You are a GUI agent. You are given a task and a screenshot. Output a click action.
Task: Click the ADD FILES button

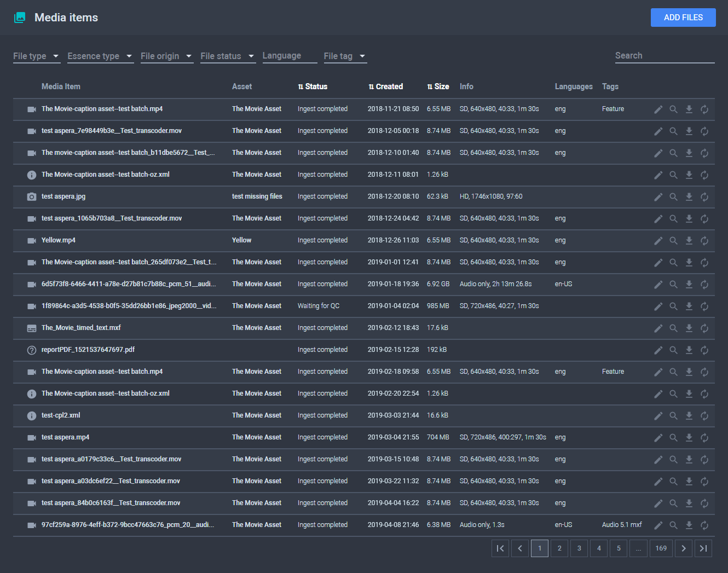683,18
